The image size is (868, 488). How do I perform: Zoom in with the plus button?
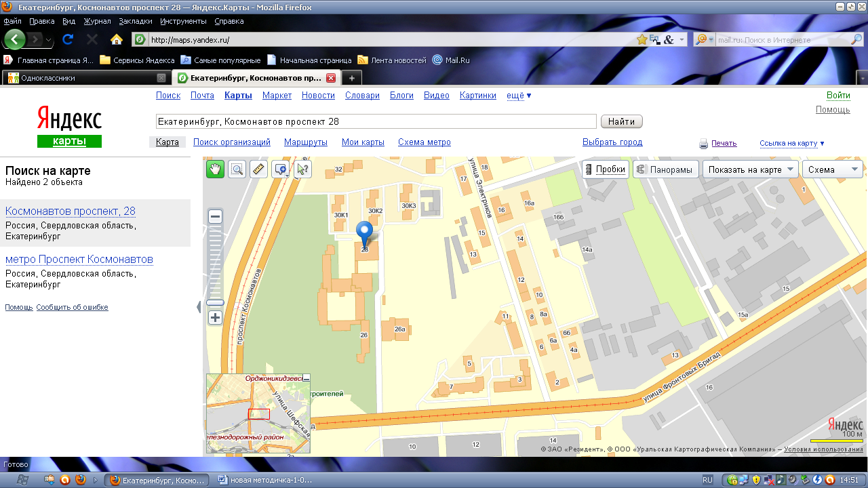pos(216,317)
